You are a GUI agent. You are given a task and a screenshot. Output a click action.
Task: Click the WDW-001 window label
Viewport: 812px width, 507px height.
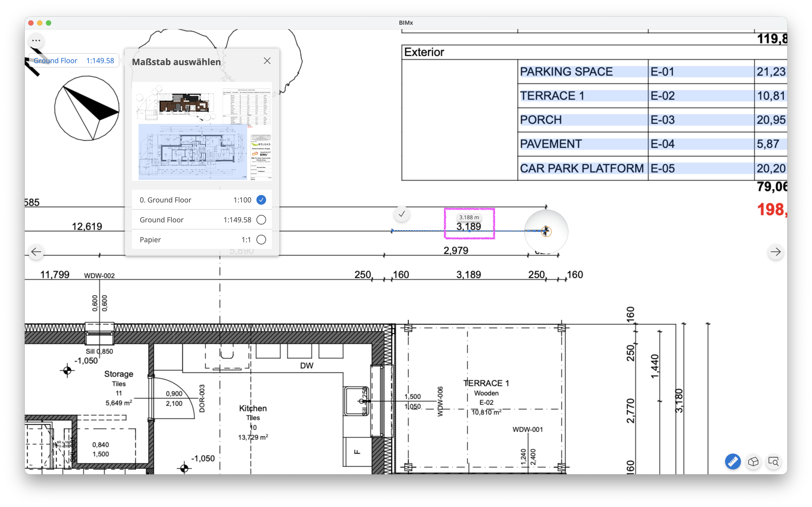click(528, 429)
